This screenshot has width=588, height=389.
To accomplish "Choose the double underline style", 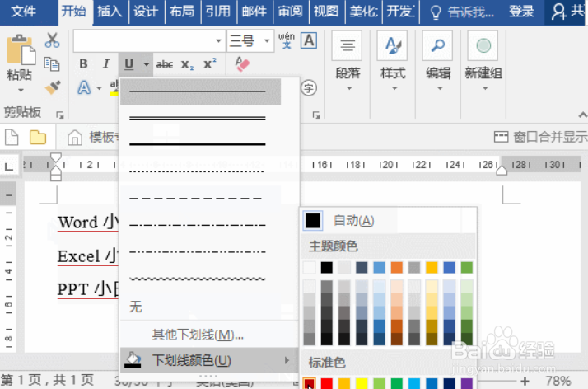I will tap(200, 118).
